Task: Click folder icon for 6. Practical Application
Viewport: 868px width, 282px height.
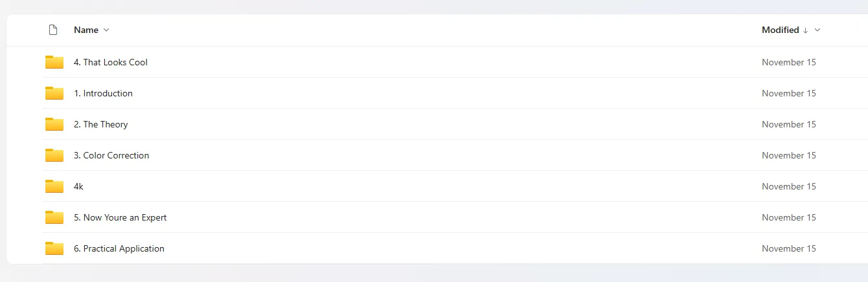Action: click(x=54, y=248)
